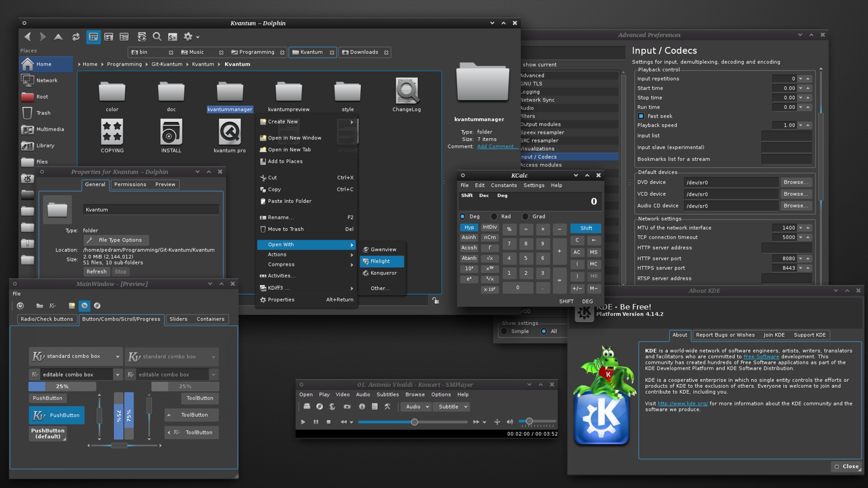Screen dimensions: 868x488
Task: Open SMPlayer preferences tools icon
Action: (x=387, y=407)
